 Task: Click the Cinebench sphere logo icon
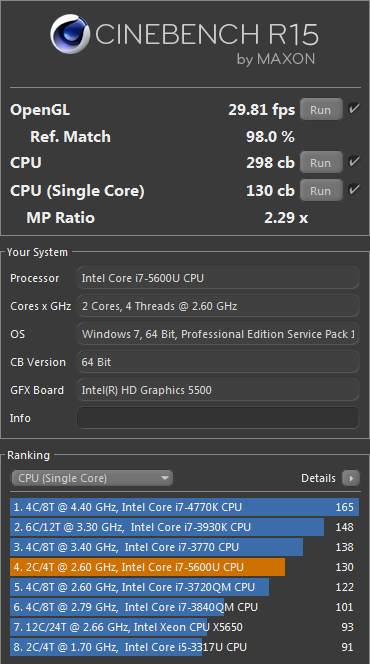[70, 34]
